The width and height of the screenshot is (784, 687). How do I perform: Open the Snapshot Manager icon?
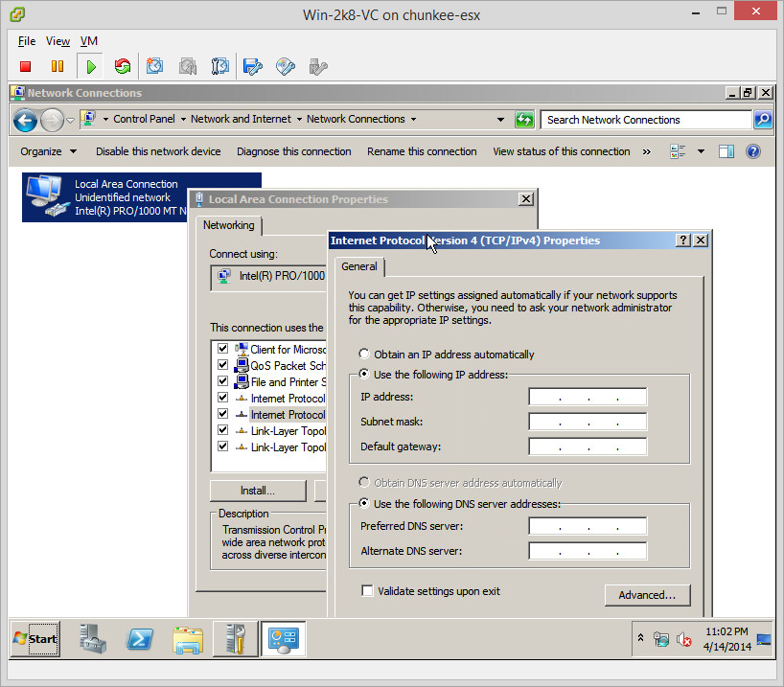tap(220, 66)
